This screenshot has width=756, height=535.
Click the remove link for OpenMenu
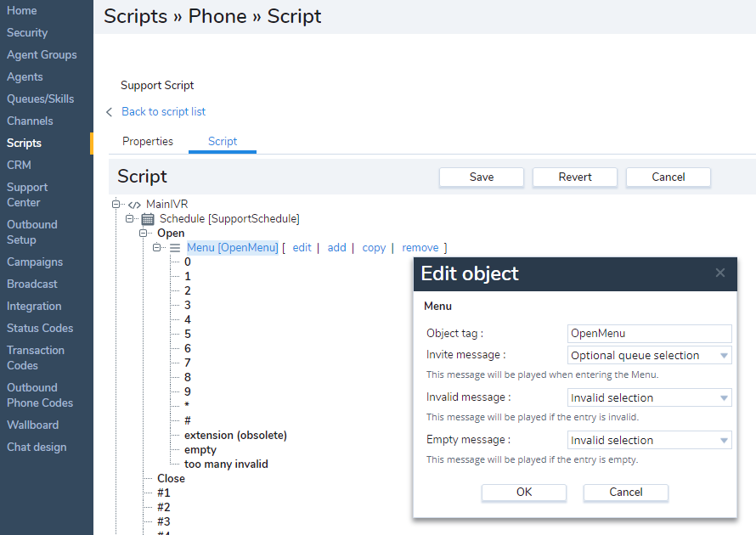(x=420, y=248)
